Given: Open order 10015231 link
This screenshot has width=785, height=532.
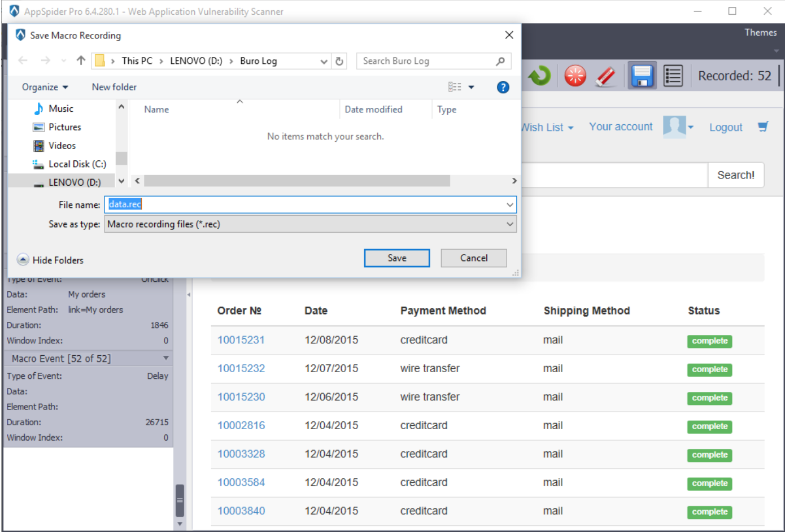Looking at the screenshot, I should (x=241, y=340).
